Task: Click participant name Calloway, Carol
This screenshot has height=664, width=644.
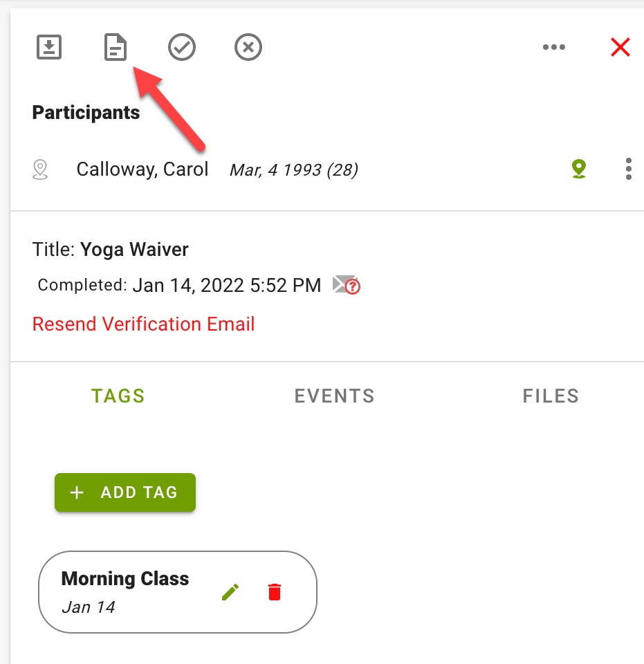Action: (x=142, y=169)
